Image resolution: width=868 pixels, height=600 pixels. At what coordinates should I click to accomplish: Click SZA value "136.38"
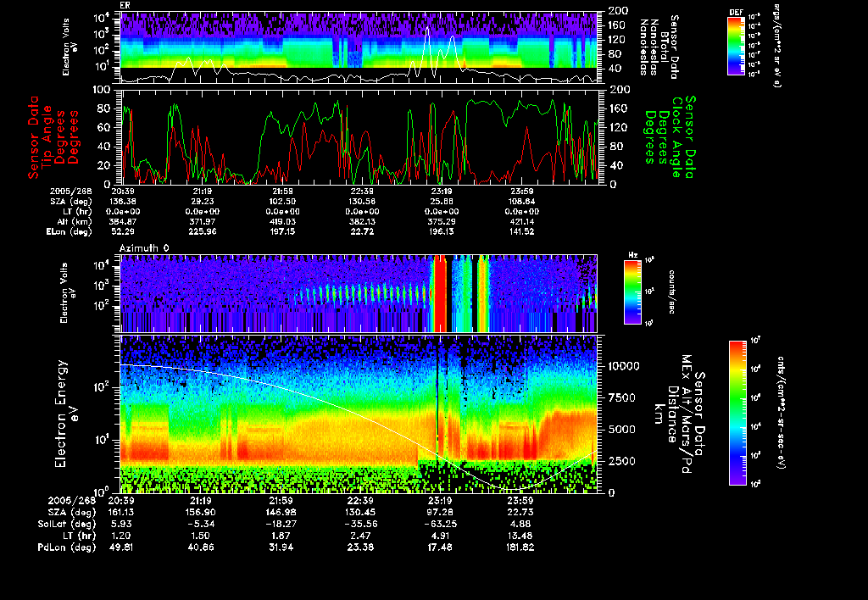point(123,202)
